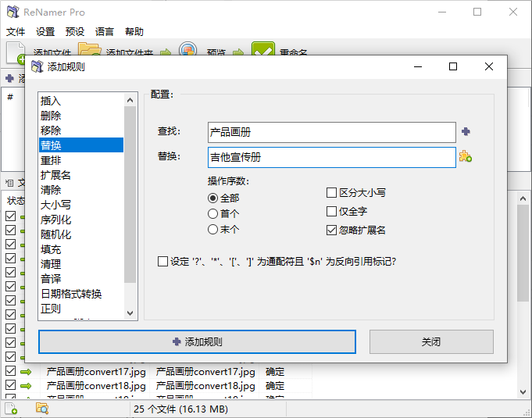Select the 替换 rule type
The image size is (532, 418).
(81, 145)
